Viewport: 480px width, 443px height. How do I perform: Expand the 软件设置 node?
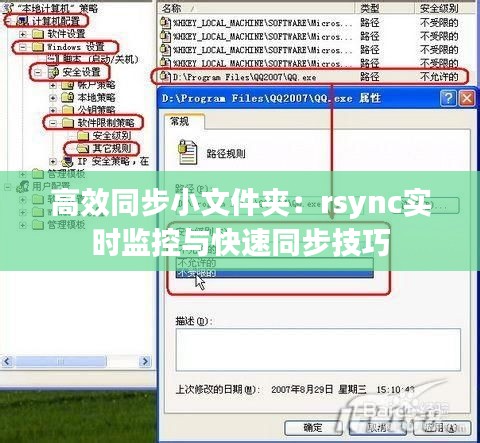[x=23, y=34]
